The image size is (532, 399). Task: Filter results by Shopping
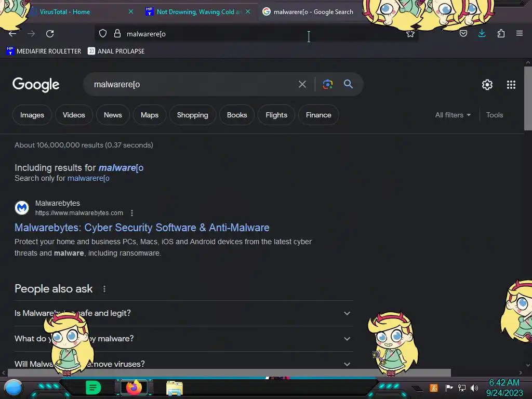(192, 115)
